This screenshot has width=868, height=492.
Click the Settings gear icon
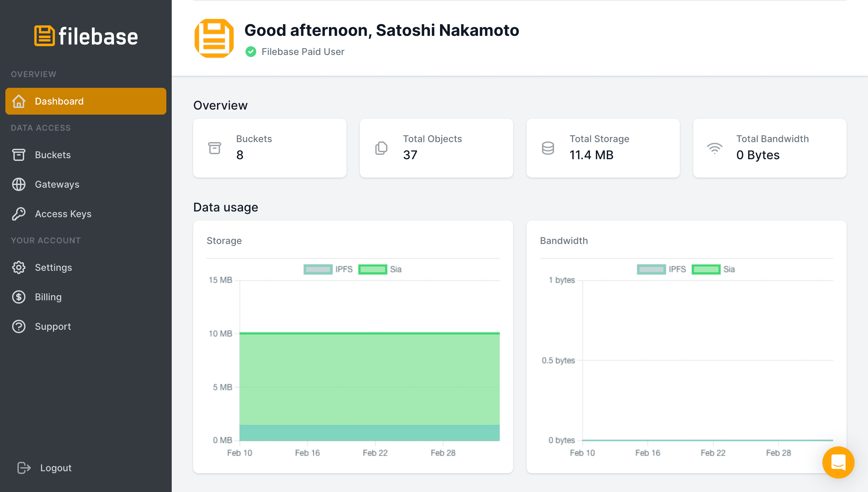(19, 267)
